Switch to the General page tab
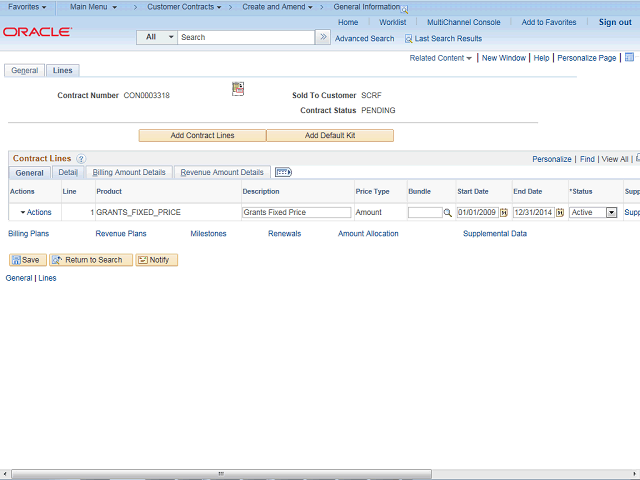Screen dimensions: 640x480 click(x=24, y=70)
